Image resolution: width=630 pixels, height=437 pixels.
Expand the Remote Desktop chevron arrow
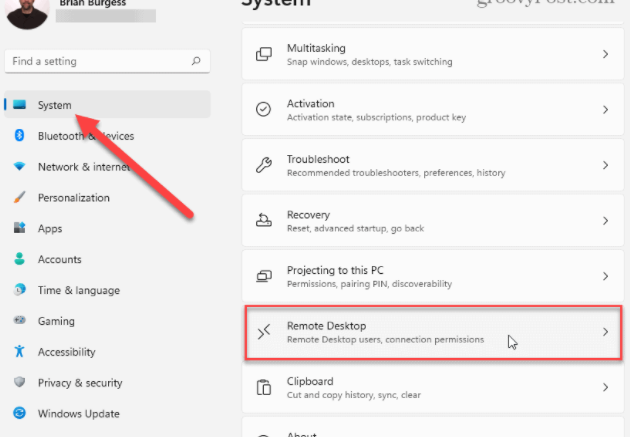(x=605, y=332)
